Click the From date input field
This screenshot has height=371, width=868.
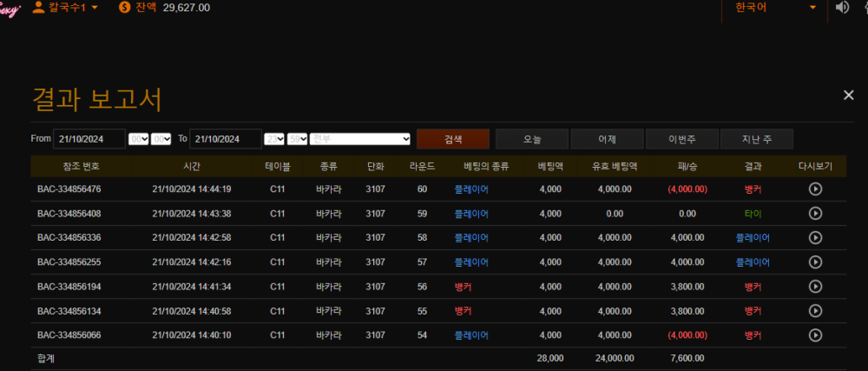(89, 139)
